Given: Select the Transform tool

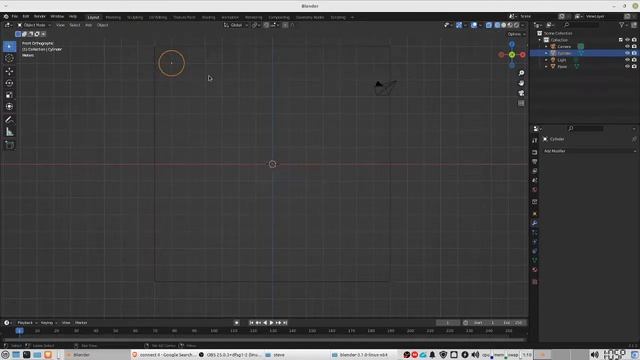Looking at the screenshot, I should pos(9,107).
